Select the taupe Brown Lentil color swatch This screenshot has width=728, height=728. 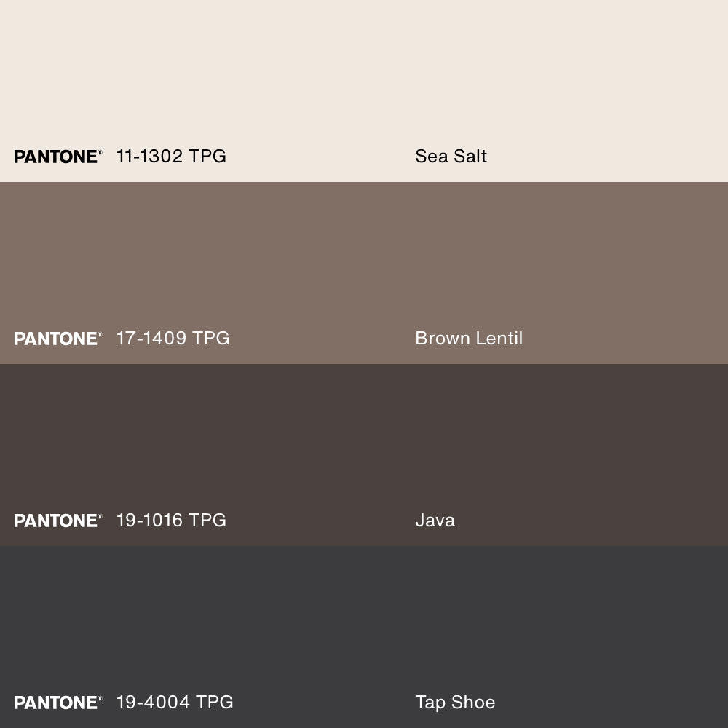point(364,255)
